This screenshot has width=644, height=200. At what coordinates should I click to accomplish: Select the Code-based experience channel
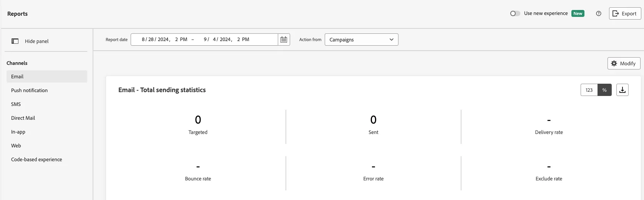point(47,159)
